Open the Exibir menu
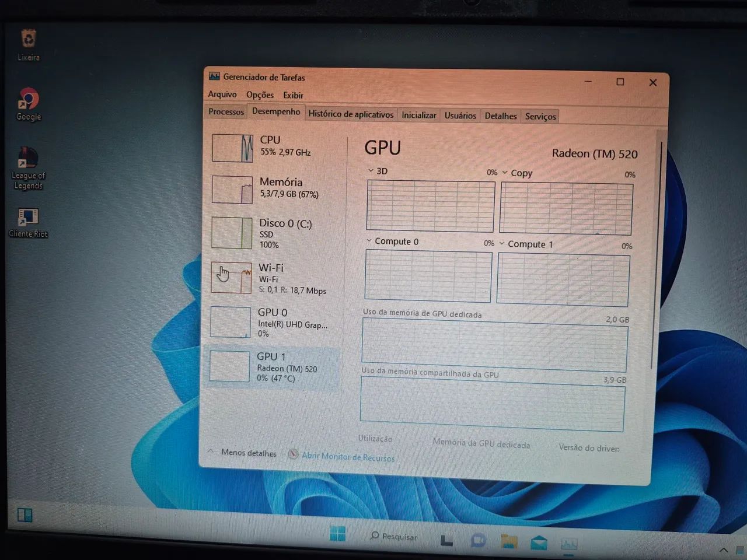Image resolution: width=747 pixels, height=560 pixels. tap(293, 95)
